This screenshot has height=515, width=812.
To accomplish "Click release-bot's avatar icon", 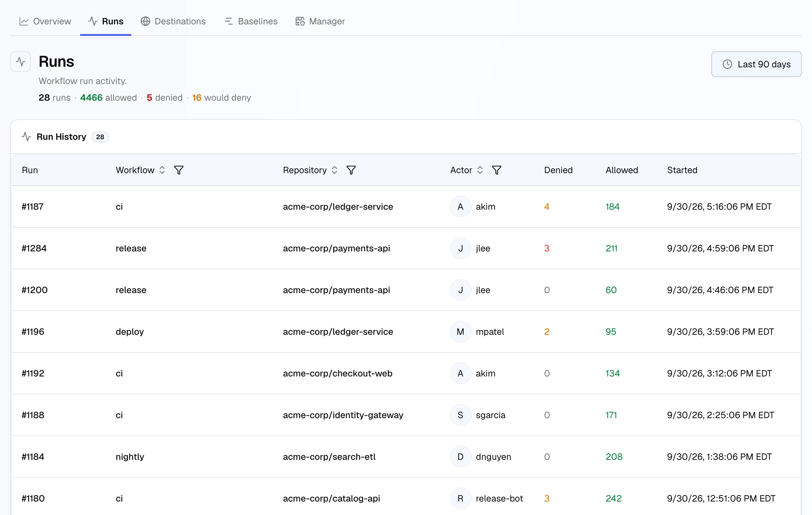I will [460, 498].
